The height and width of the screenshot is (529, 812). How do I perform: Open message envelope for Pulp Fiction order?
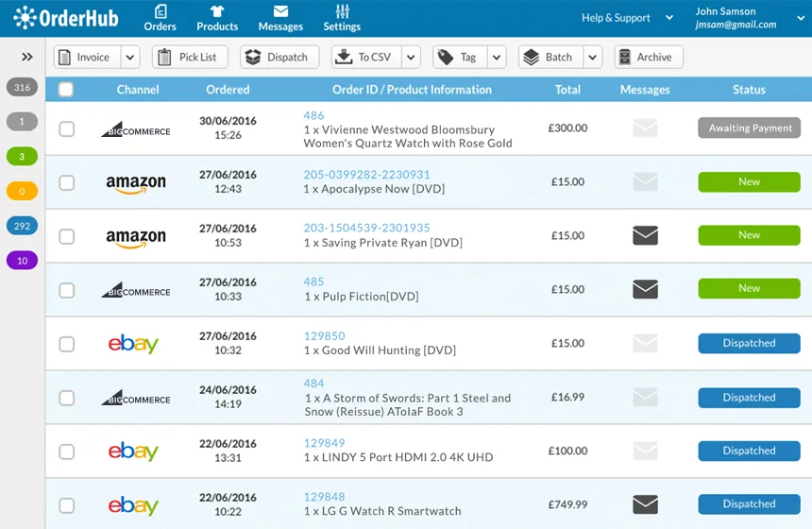coord(645,289)
